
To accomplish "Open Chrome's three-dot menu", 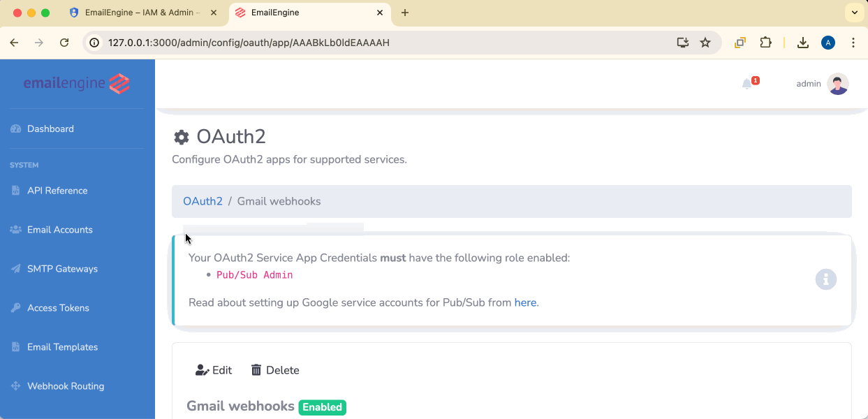I will click(853, 43).
